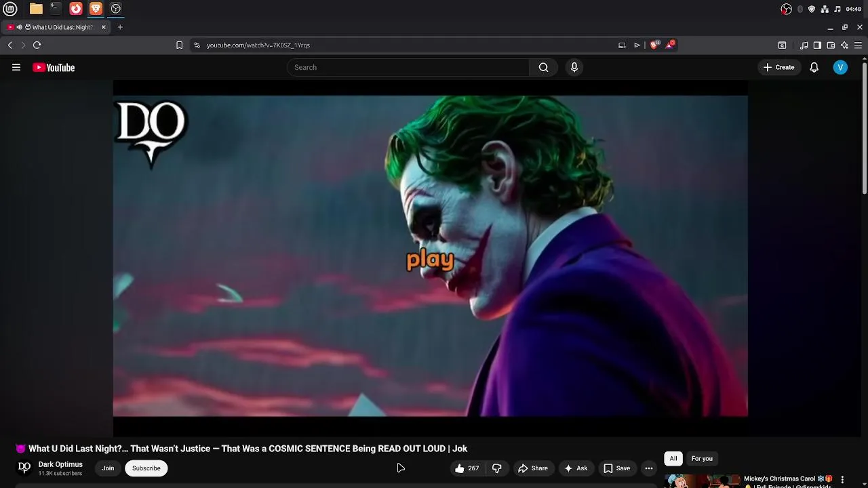Switch to OBS Studio panel icon
The image size is (868, 488).
click(x=116, y=9)
